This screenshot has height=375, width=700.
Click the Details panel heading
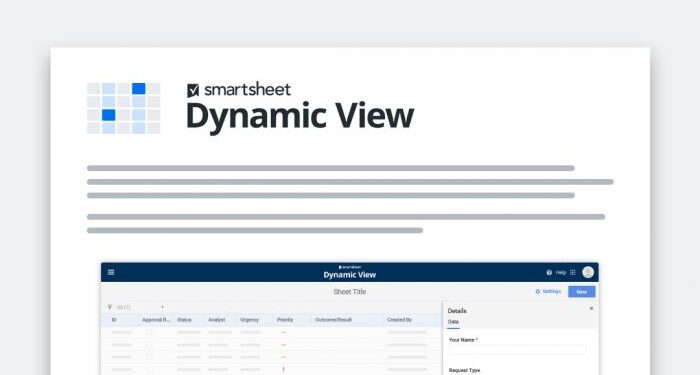coord(457,311)
